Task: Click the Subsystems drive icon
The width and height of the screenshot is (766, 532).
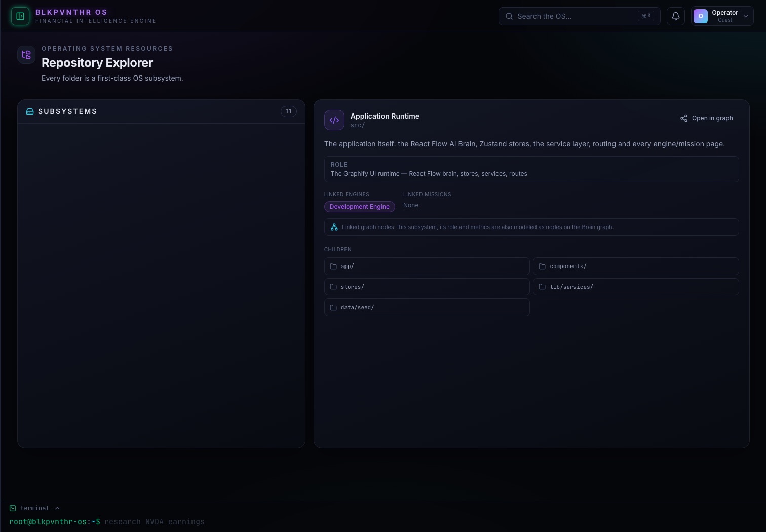Action: (30, 111)
